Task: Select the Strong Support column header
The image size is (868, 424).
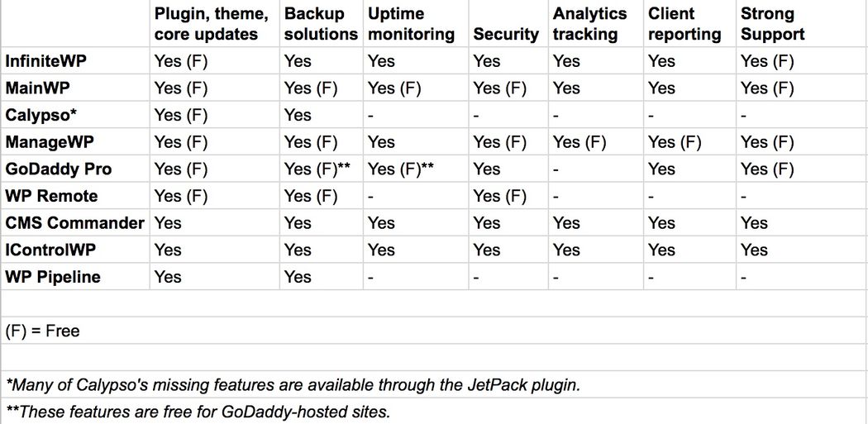Action: (802, 24)
